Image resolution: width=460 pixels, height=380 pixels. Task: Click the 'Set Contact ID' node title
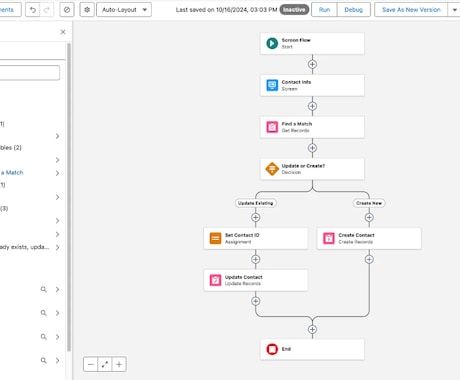click(242, 235)
